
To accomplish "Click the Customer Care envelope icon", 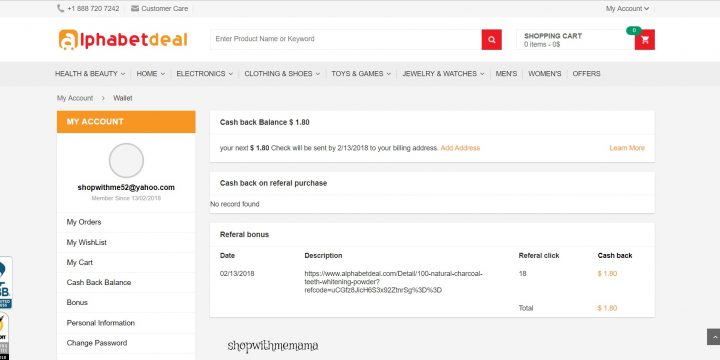I will tap(135, 8).
